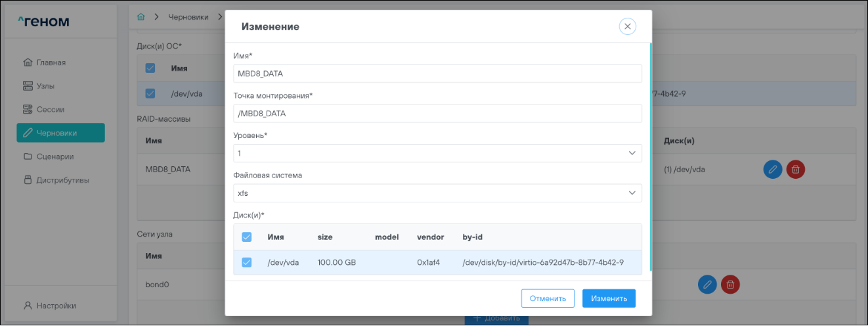The height and width of the screenshot is (326, 868).
Task: Open the Сессии sidebar section
Action: [x=50, y=109]
